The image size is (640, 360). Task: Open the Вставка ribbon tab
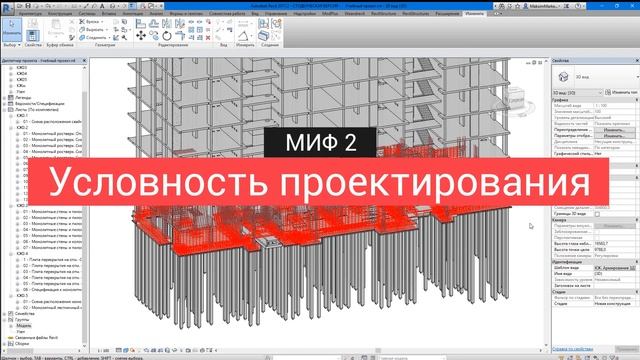click(109, 13)
